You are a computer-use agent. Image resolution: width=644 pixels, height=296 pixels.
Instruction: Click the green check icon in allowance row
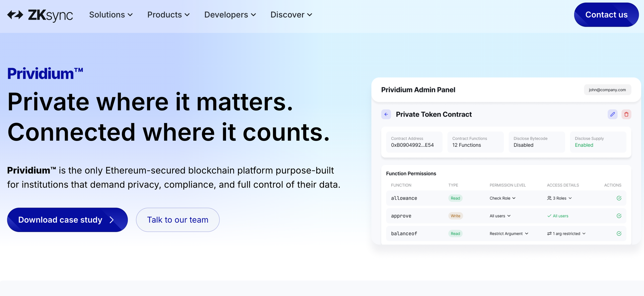[619, 198]
